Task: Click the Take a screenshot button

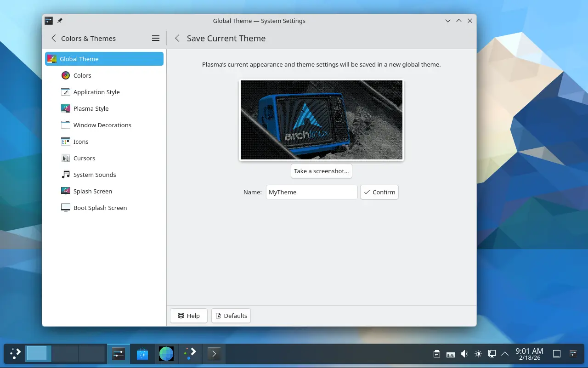Action: click(x=321, y=171)
